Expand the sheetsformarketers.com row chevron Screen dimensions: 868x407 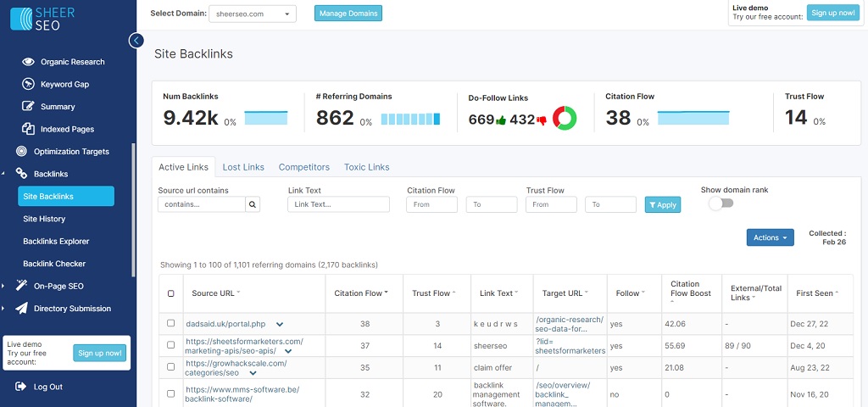click(288, 351)
